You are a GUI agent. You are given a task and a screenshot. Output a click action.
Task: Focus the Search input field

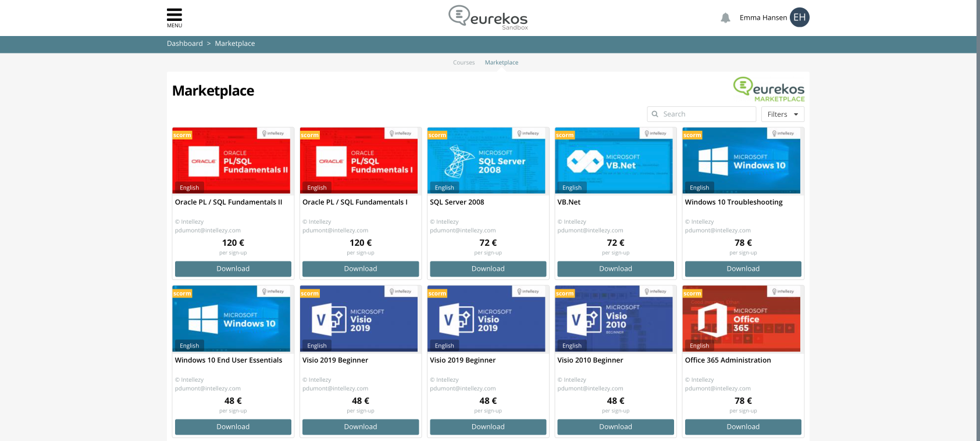pyautogui.click(x=701, y=114)
